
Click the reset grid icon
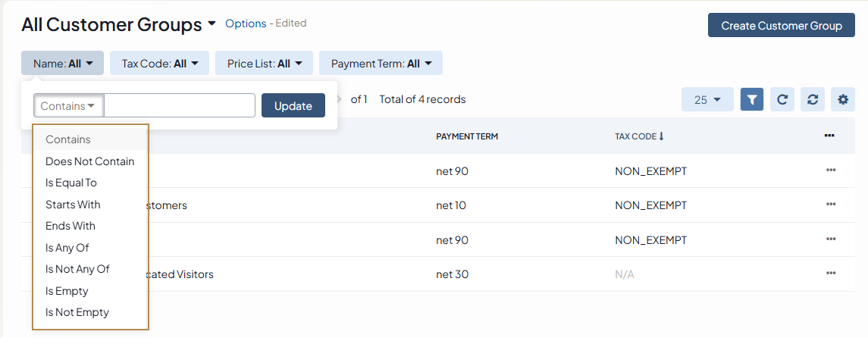(x=813, y=99)
